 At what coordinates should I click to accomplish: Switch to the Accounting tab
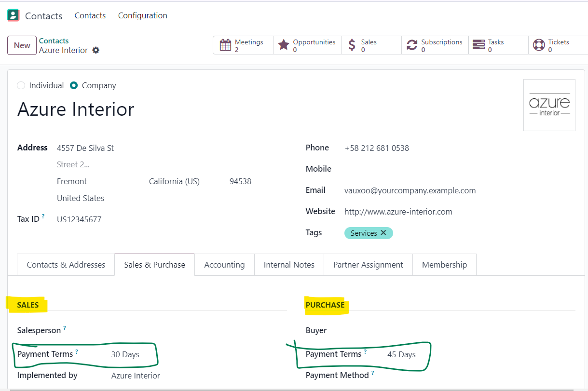click(224, 265)
